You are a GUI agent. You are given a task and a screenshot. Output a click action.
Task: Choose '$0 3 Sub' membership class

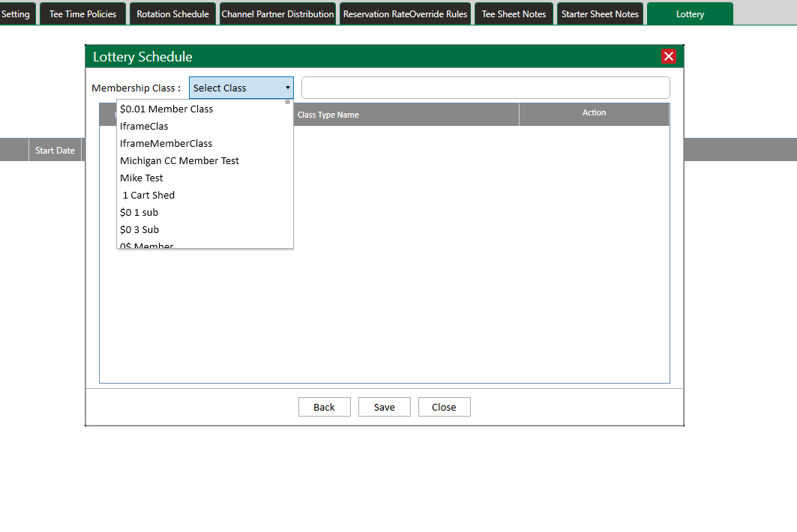(x=139, y=230)
